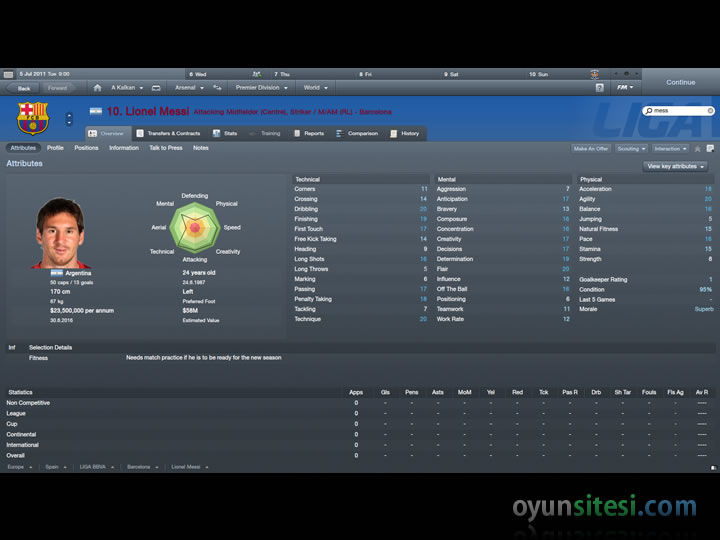
Task: Select the Attributes sub-tab
Action: tap(23, 148)
